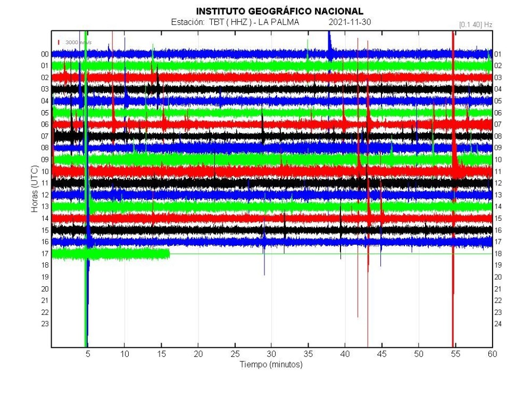Click the flat green line after hour 17 data
Viewport: 532px width, 399px height.
pos(330,253)
